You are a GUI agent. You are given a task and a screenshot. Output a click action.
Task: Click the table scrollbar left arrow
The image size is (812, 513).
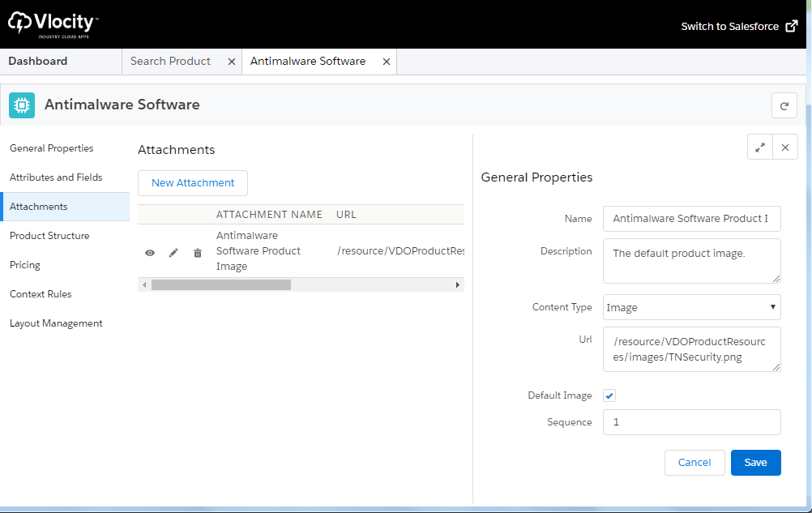[x=144, y=284]
